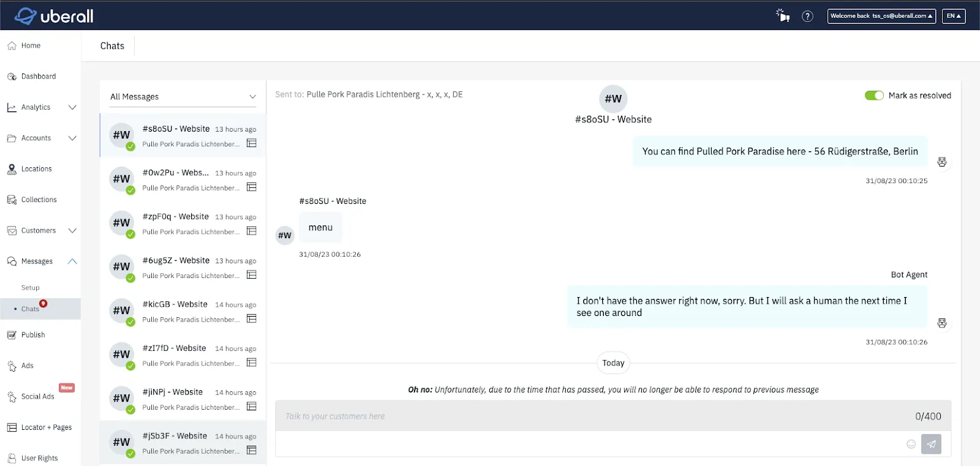Collapse the Messages sidebar section
980x466 pixels.
click(x=40, y=261)
